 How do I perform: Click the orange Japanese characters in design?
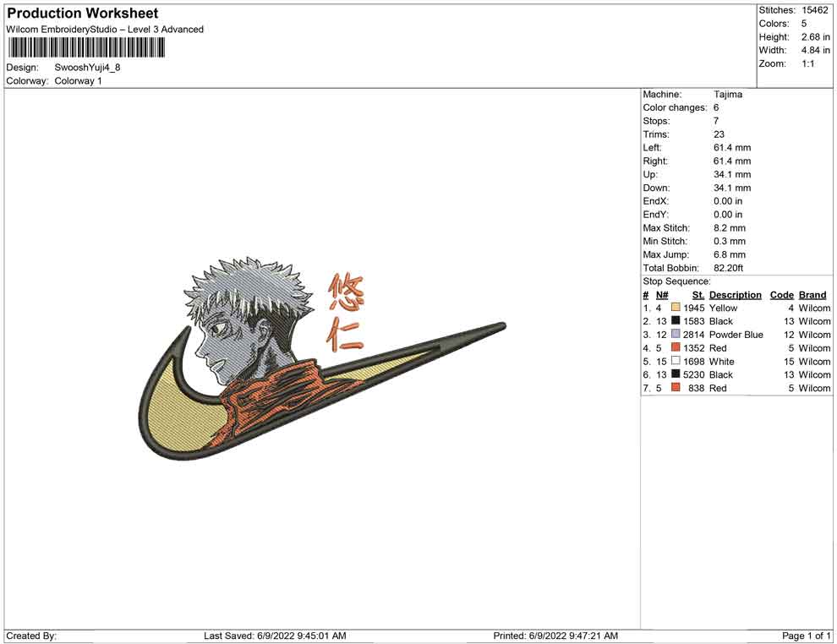[x=346, y=312]
